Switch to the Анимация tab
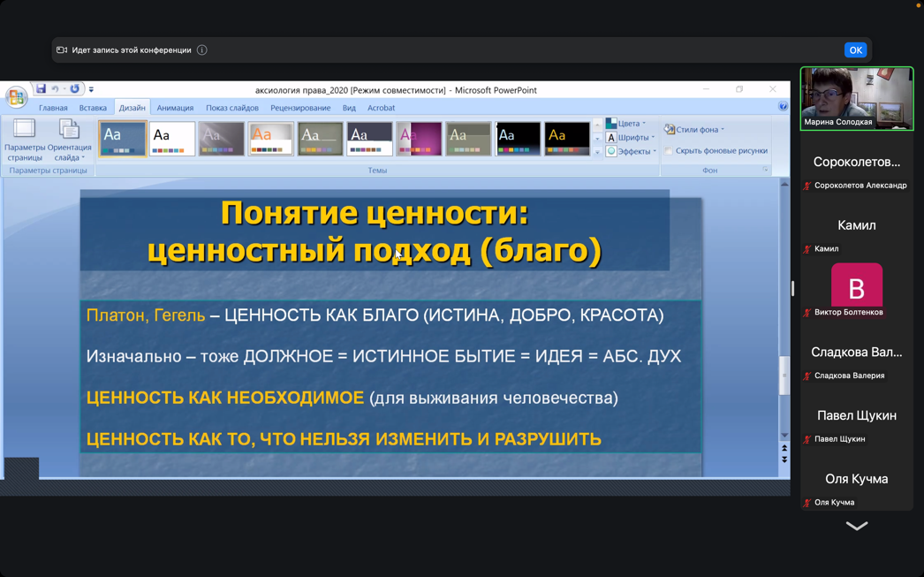924x577 pixels. (175, 108)
